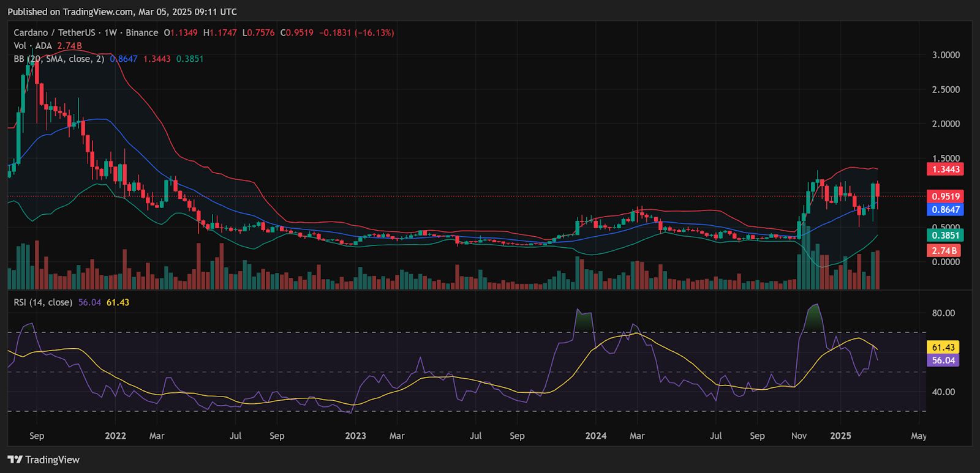The image size is (980, 473).
Task: Click the 80.00 level on RSI axis
Action: click(x=943, y=313)
